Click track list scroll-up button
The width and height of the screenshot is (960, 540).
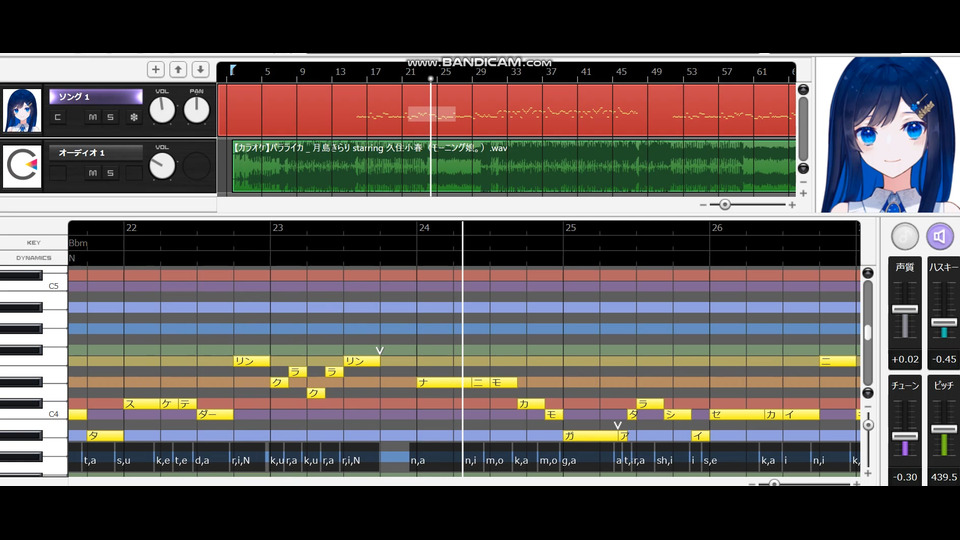803,90
